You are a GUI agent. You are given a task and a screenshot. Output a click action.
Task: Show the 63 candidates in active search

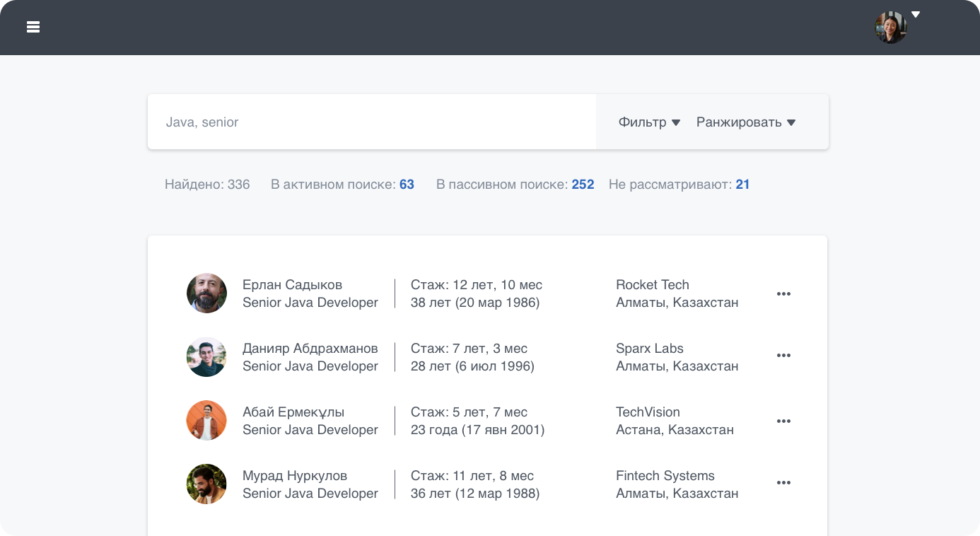pos(407,185)
